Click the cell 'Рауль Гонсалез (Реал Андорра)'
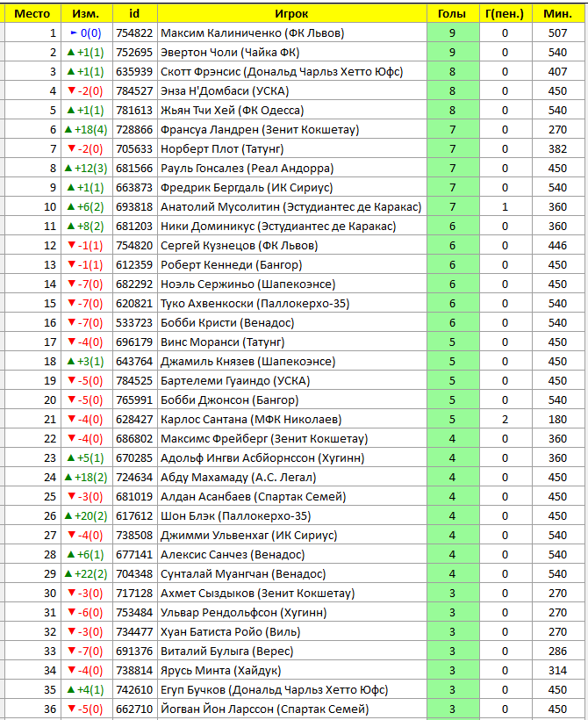The height and width of the screenshot is (720, 588). click(x=292, y=168)
